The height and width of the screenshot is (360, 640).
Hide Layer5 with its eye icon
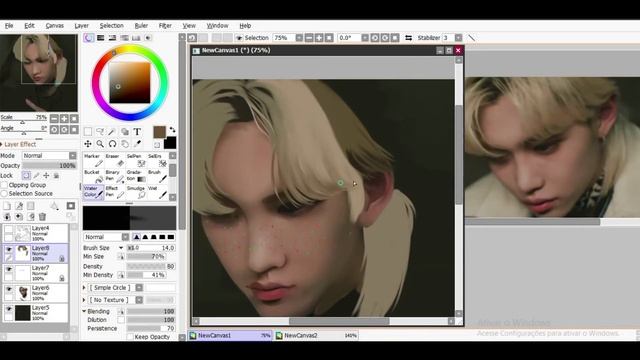tap(9, 309)
